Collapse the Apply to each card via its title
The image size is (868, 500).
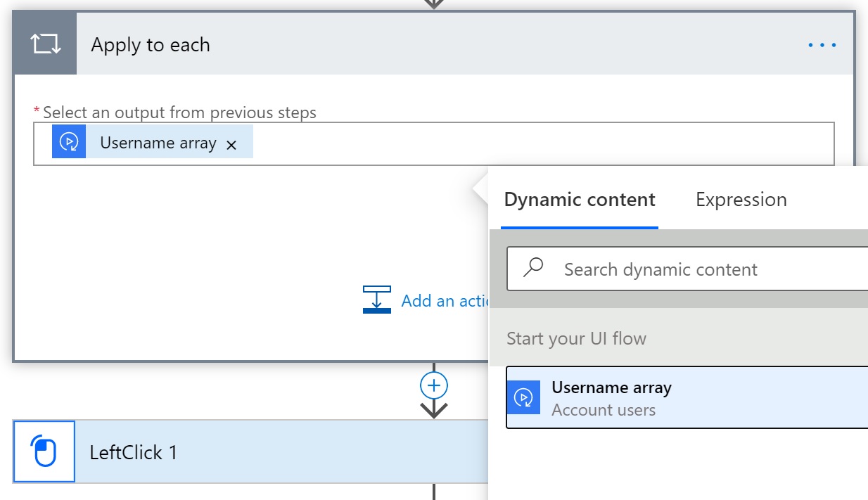(151, 45)
